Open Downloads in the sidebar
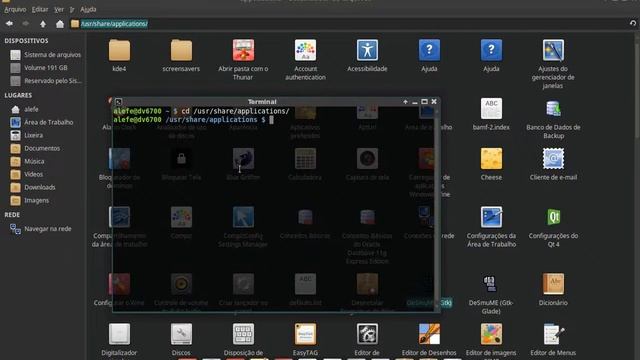640x360 pixels. [33, 187]
